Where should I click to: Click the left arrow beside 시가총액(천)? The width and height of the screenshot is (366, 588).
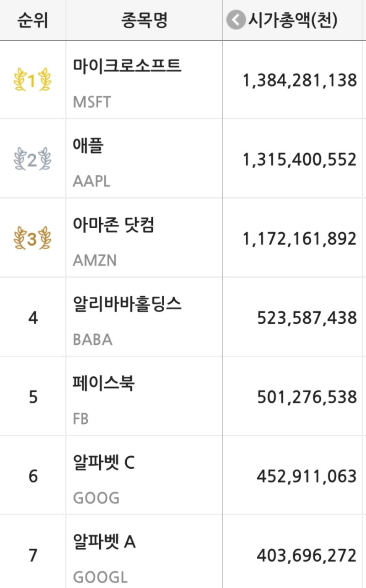pos(236,21)
